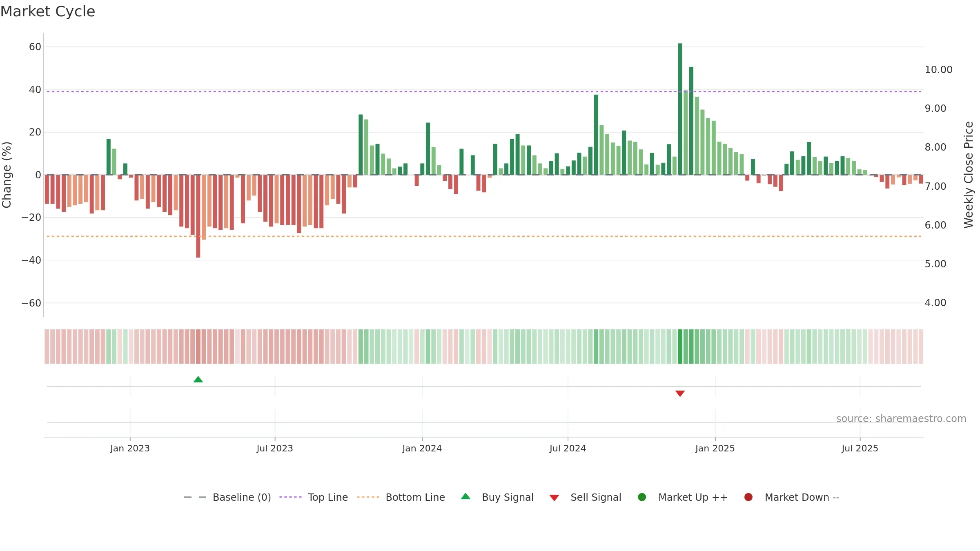This screenshot has height=551, width=980.
Task: Toggle the Sell Signal legend entry
Action: tap(585, 497)
